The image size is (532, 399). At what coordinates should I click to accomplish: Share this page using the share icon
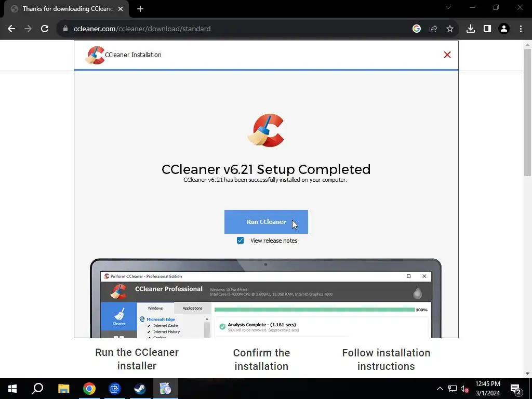(433, 29)
